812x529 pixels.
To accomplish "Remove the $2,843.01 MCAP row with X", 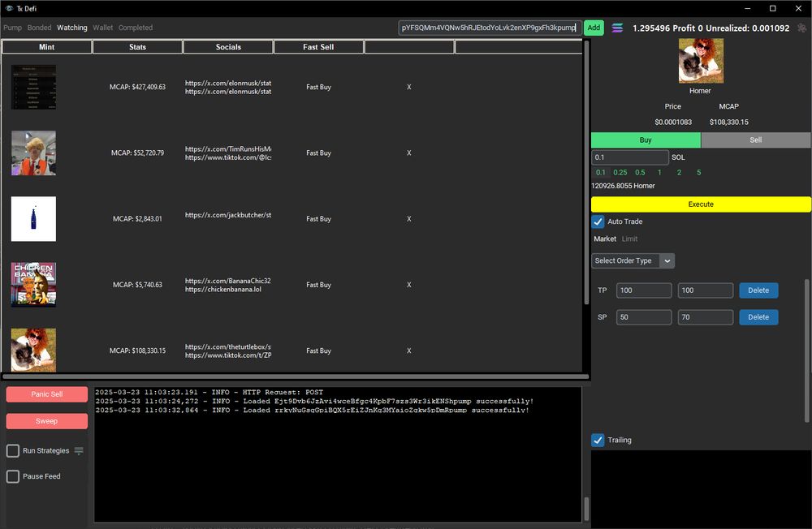I will click(x=409, y=219).
